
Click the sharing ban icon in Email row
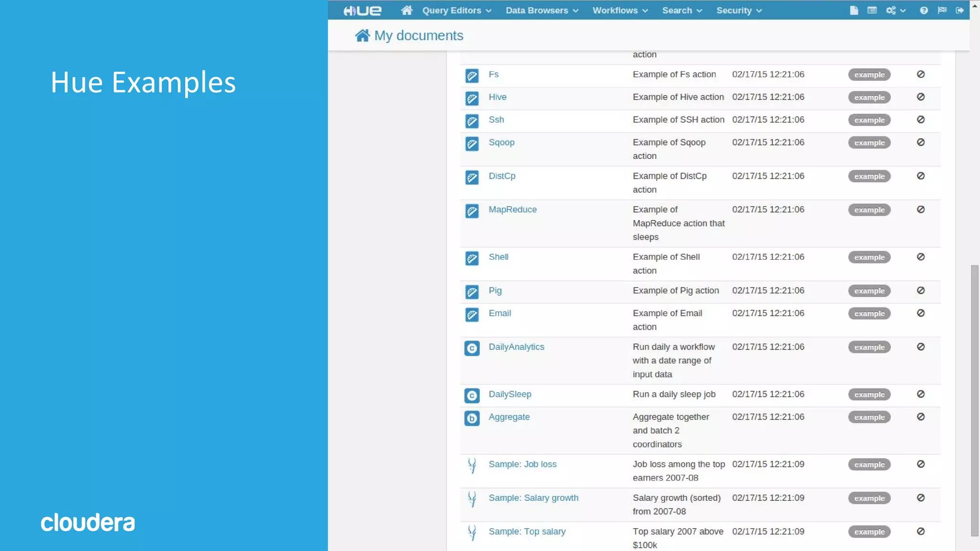(x=920, y=313)
